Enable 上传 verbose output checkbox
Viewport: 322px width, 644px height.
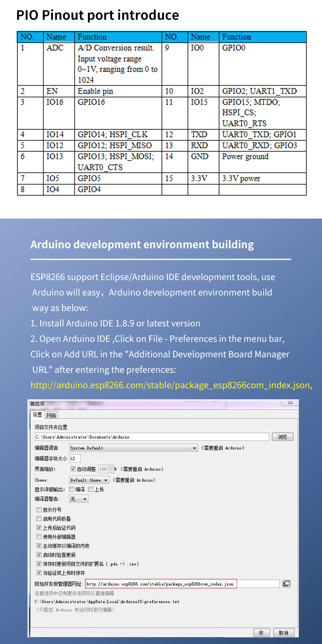[x=91, y=489]
